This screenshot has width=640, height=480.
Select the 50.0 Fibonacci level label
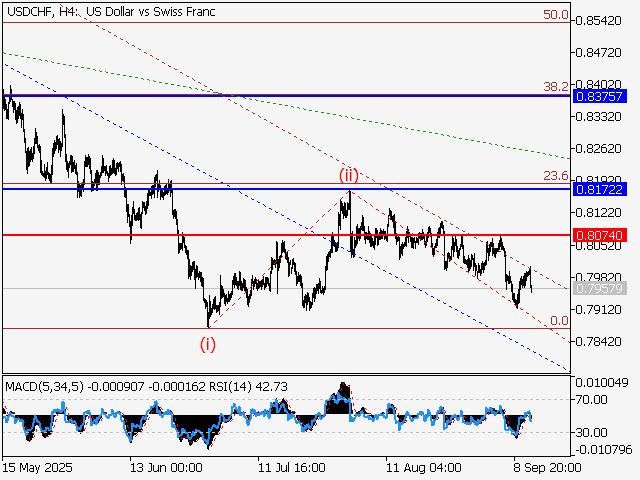pos(556,16)
